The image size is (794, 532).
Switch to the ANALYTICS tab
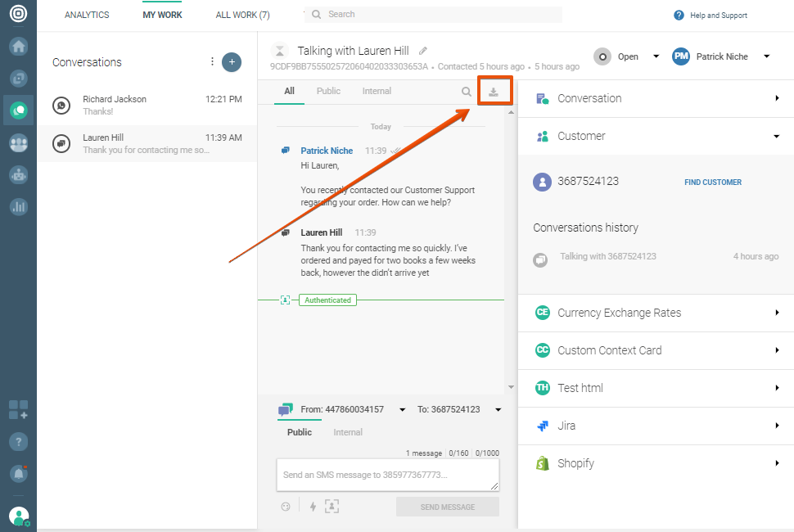point(87,15)
